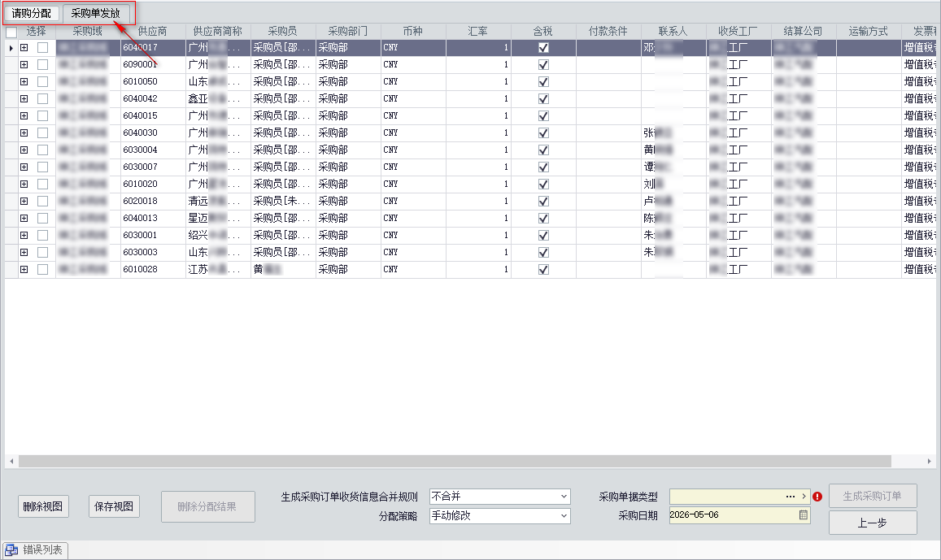941x560 pixels.
Task: Click the 生成采购订单 button
Action: (873, 496)
